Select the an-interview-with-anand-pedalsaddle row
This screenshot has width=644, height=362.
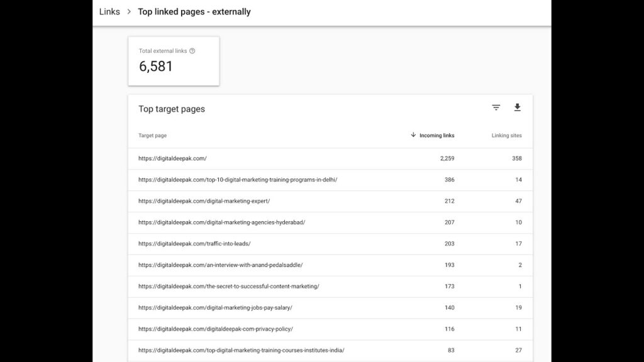pos(330,265)
